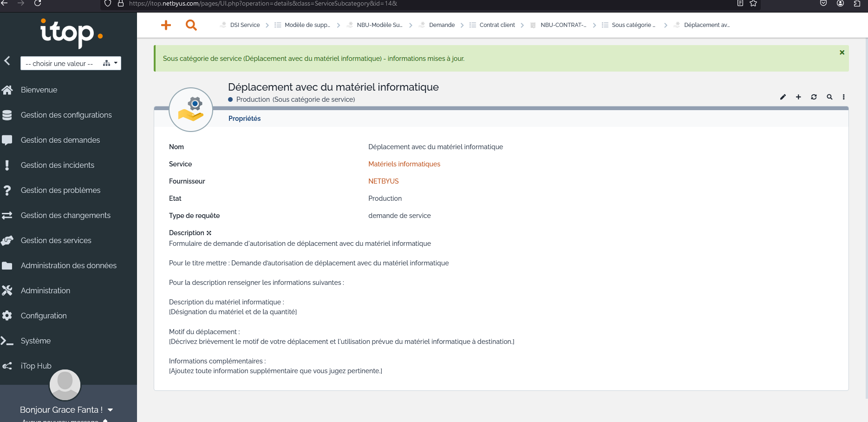This screenshot has width=868, height=422.
Task: Click the orange plus create-object icon
Action: [x=166, y=25]
